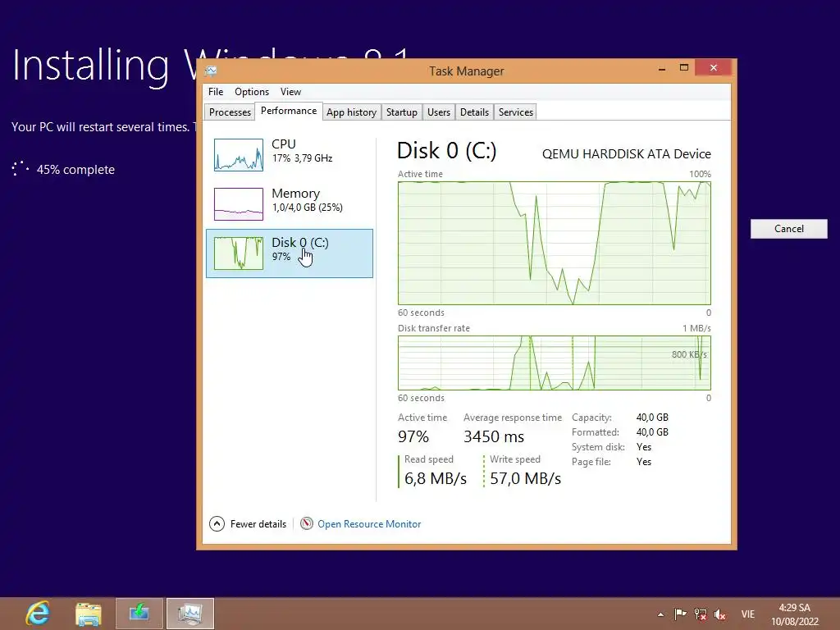Image resolution: width=840 pixels, height=630 pixels.
Task: Open File Explorer from the taskbar
Action: coord(89,614)
